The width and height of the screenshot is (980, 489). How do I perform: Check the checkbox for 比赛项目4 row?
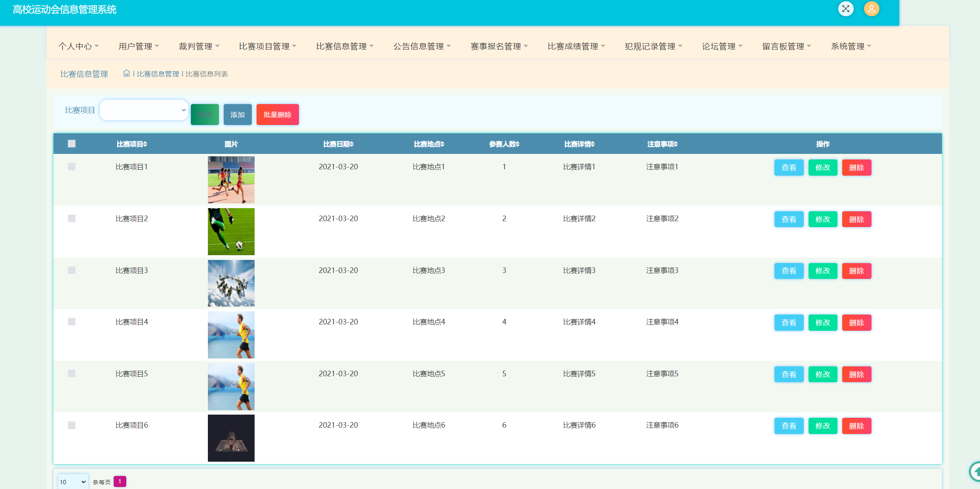point(72,322)
